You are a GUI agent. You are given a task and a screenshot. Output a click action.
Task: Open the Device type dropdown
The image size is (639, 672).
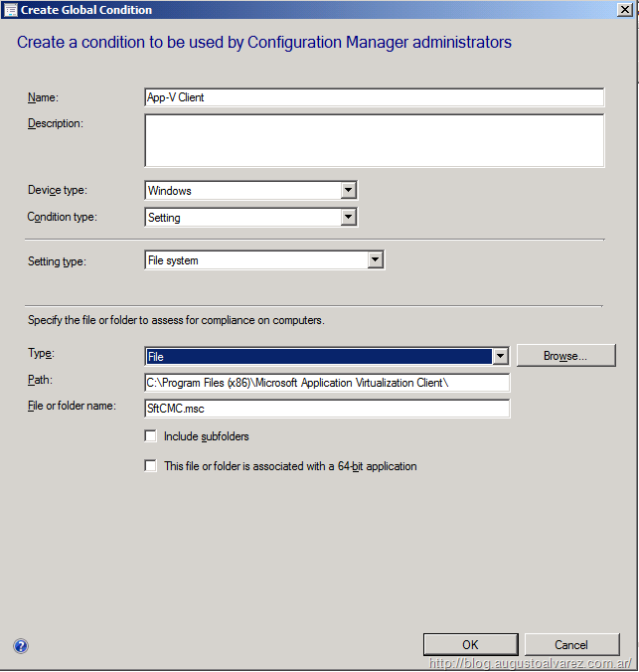coord(348,190)
